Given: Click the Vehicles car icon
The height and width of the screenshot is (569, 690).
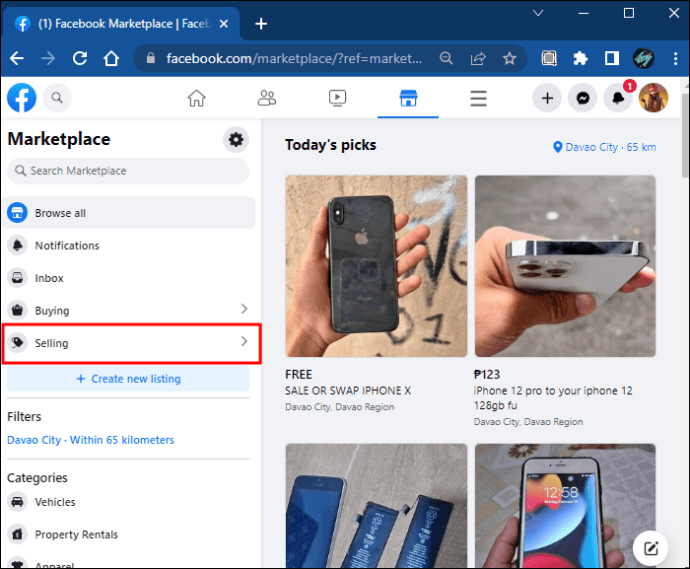Looking at the screenshot, I should click(17, 502).
